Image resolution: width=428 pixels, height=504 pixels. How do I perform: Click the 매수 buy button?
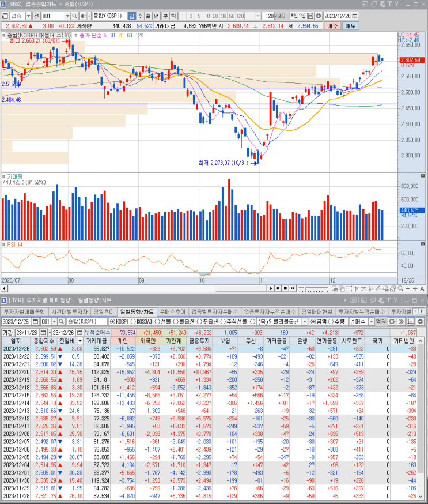(x=332, y=26)
